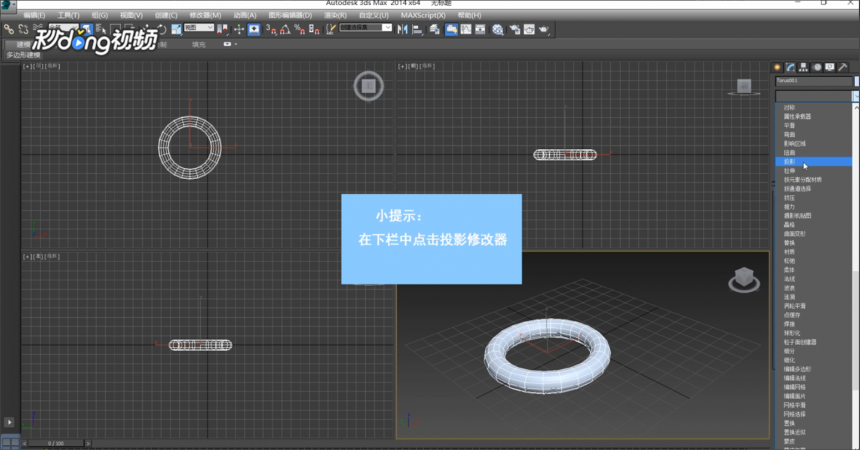Click the Mirror tool icon
860x450 pixels.
[x=403, y=29]
